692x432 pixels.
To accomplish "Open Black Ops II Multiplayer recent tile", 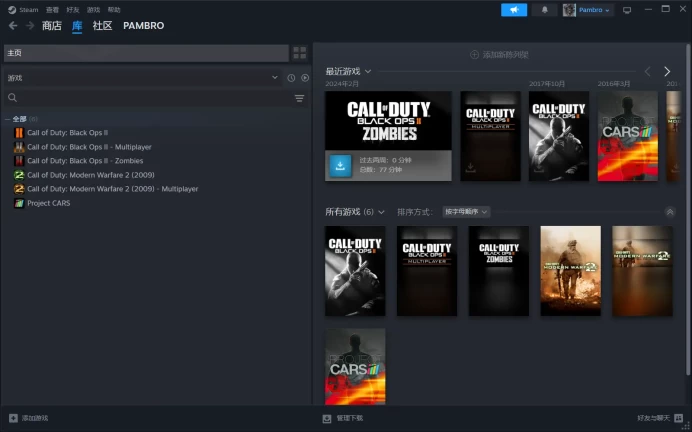I will click(490, 136).
